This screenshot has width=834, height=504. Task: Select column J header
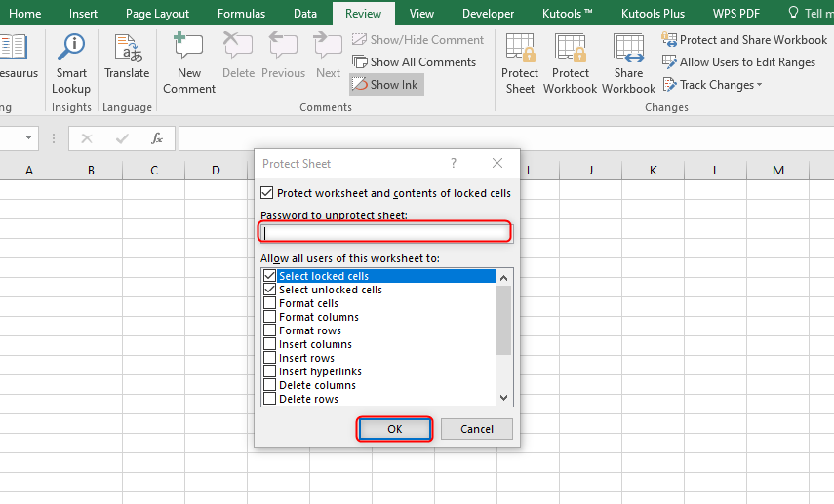click(x=591, y=171)
